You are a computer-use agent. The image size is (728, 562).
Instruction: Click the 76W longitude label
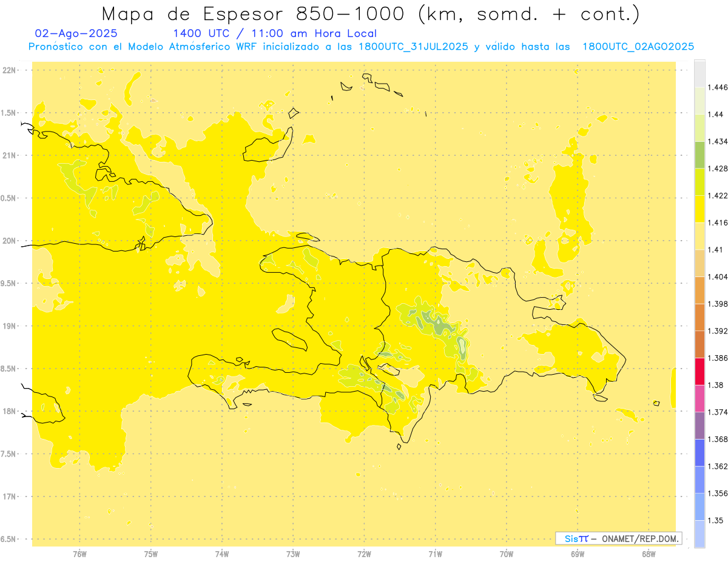(79, 554)
